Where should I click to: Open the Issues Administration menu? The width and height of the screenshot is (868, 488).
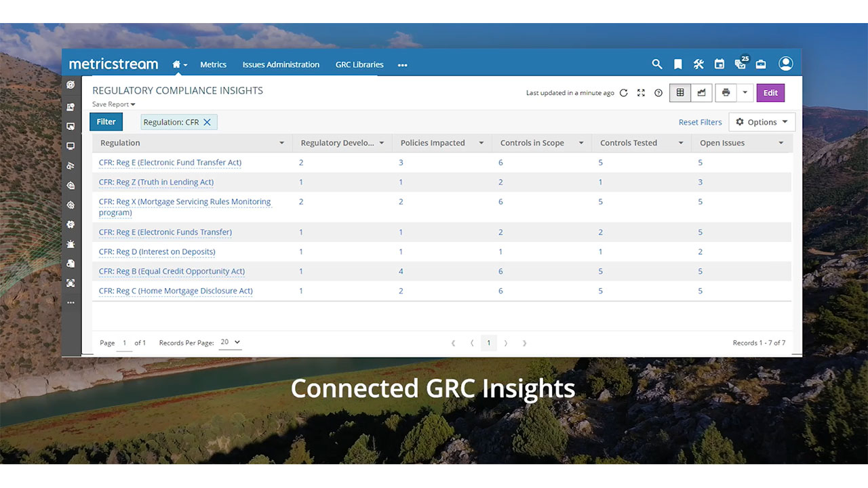tap(281, 64)
